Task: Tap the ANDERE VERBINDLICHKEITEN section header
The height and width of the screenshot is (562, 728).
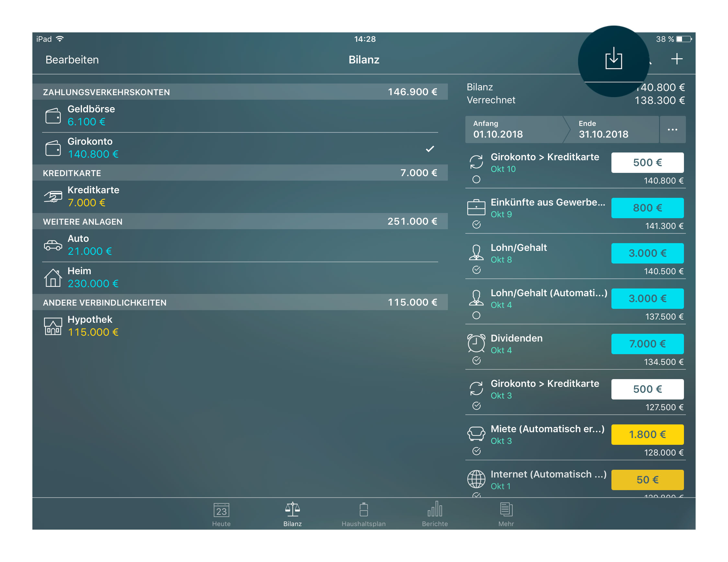Action: 240,302
